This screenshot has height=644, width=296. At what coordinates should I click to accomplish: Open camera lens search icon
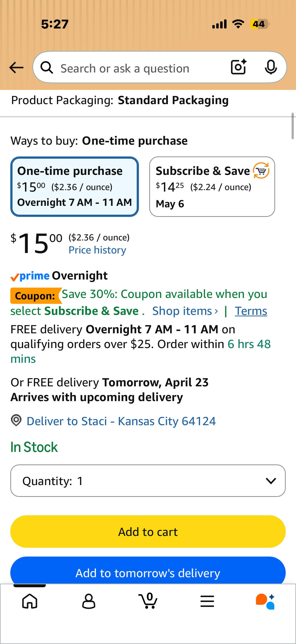239,67
